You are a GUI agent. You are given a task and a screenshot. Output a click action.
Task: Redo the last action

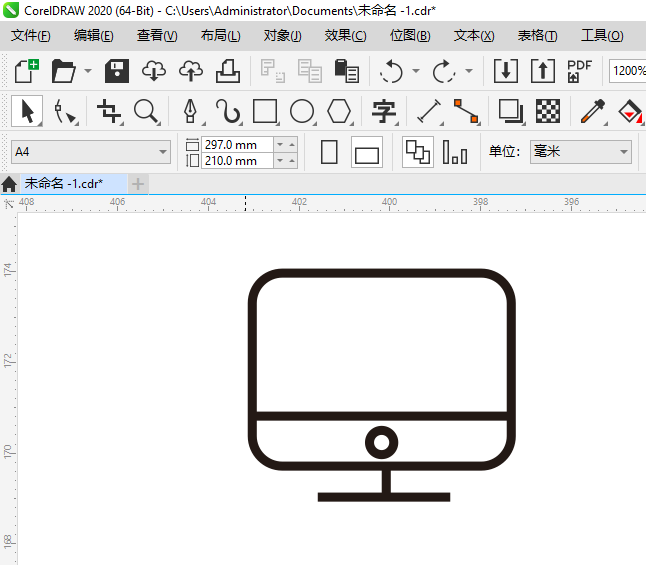[444, 71]
